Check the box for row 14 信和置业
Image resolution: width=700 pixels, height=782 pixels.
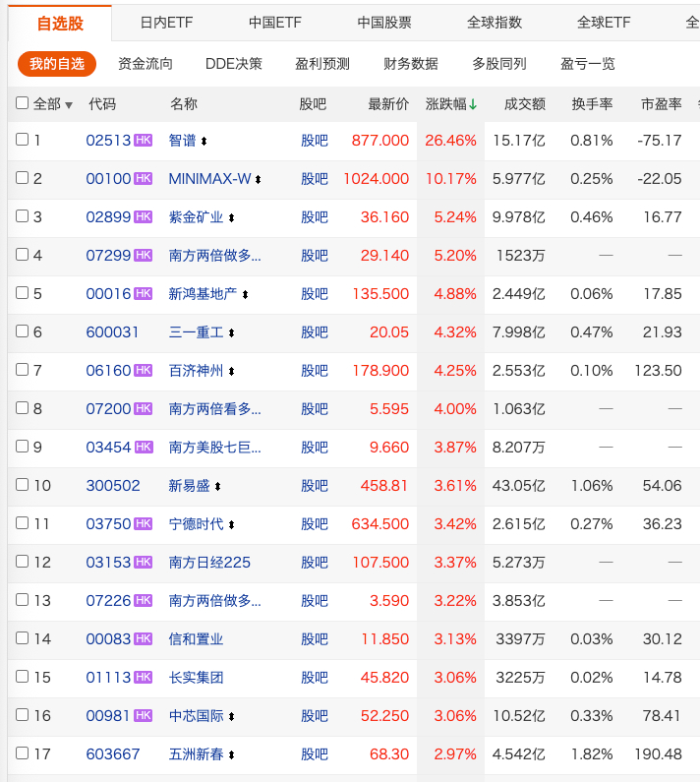click(22, 637)
